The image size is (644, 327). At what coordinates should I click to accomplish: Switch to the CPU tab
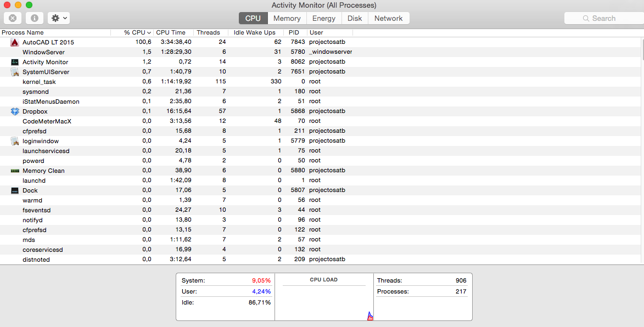tap(253, 19)
